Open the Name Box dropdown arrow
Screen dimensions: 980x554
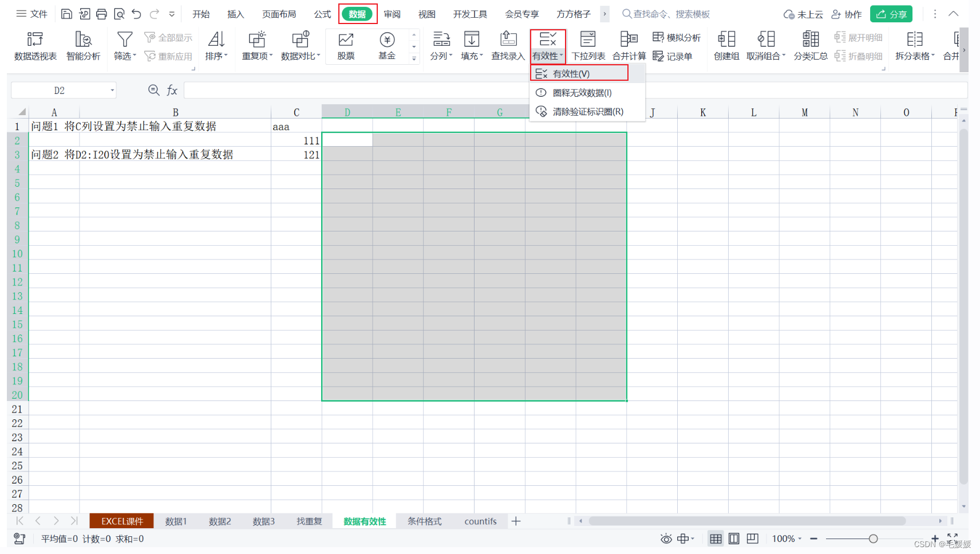tap(112, 90)
